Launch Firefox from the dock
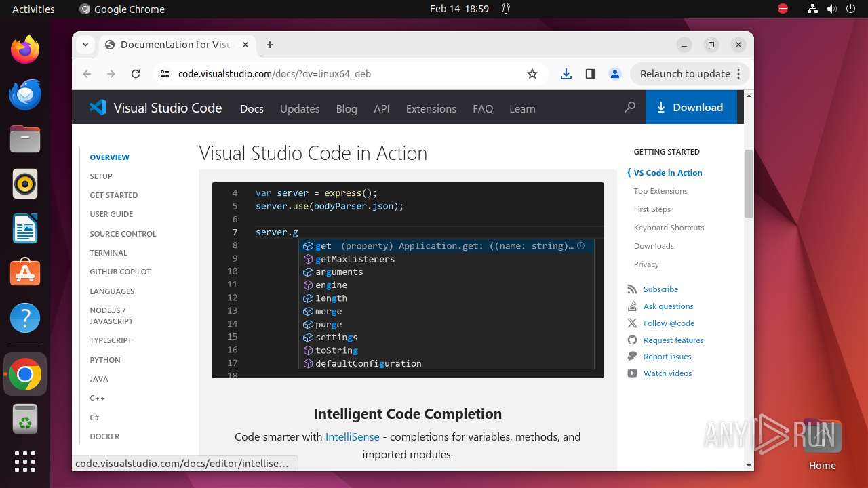868x488 pixels. (25, 49)
